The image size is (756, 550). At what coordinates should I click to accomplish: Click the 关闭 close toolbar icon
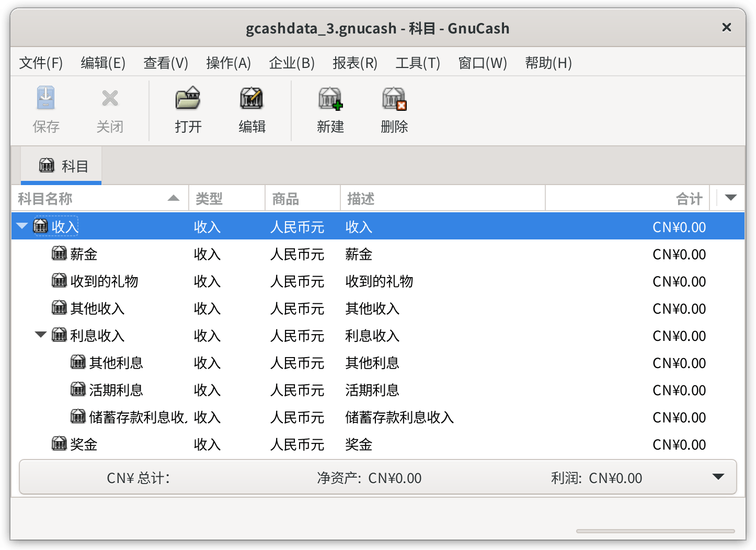point(110,98)
